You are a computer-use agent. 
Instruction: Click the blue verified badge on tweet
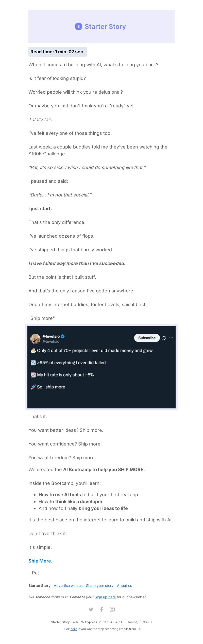[63, 336]
